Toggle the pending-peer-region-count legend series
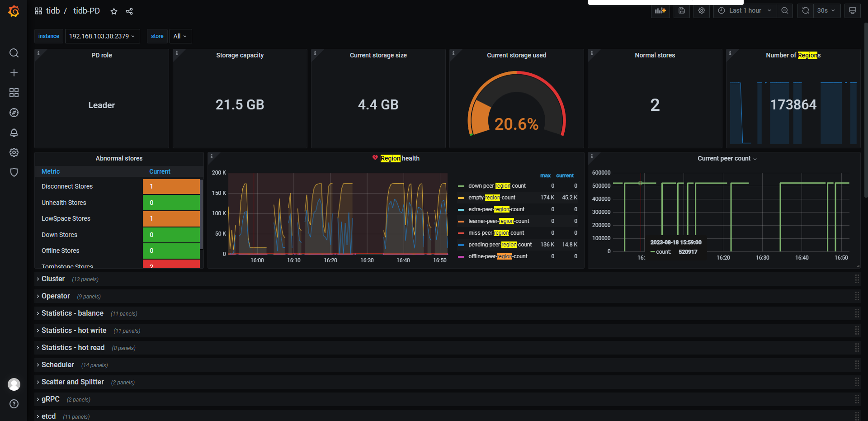Screen dimensions: 868x421 [500, 245]
